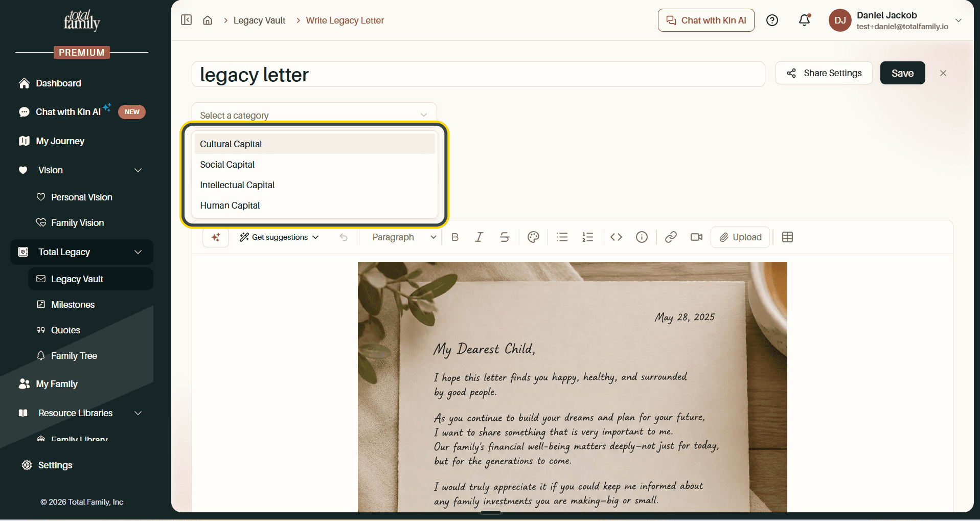
Task: Click Write Legacy Letter breadcrumb
Action: (x=345, y=20)
